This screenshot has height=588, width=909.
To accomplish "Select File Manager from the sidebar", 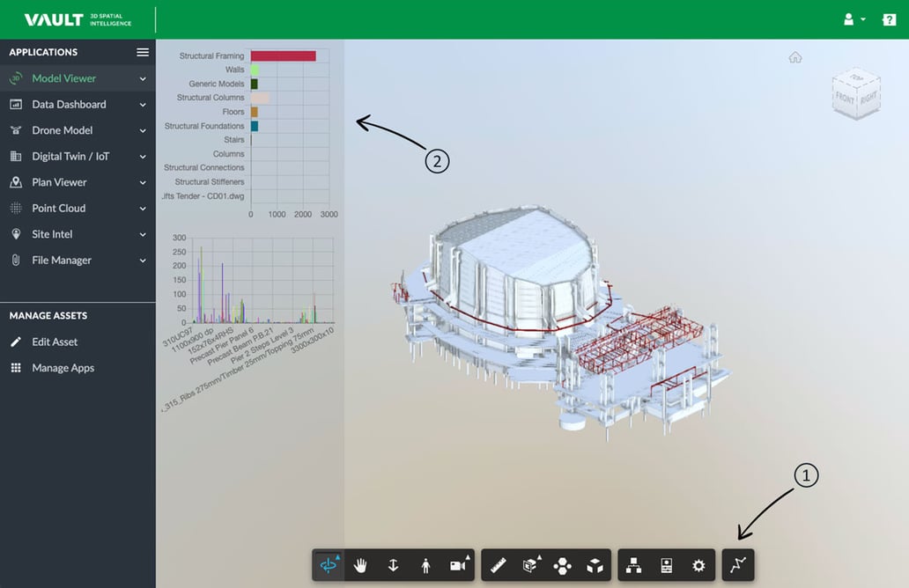I will (x=62, y=261).
